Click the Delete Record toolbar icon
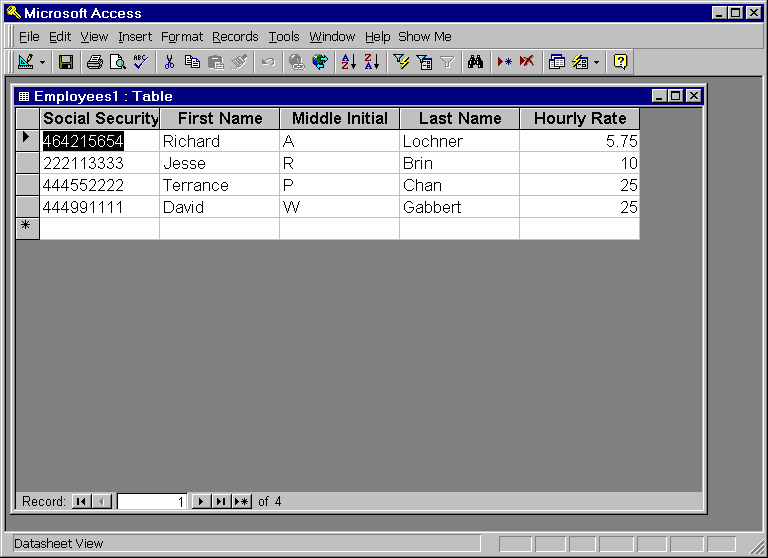The height and width of the screenshot is (558, 768). click(527, 62)
